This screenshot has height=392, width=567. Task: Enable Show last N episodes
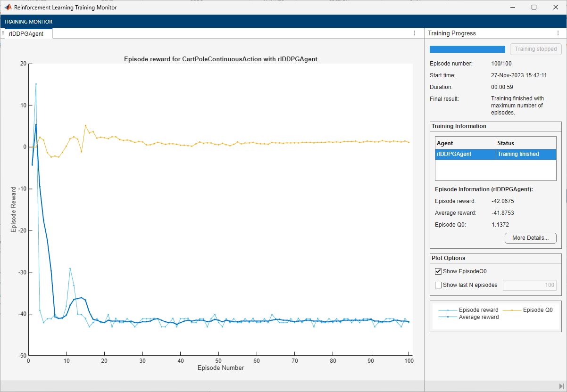point(438,285)
